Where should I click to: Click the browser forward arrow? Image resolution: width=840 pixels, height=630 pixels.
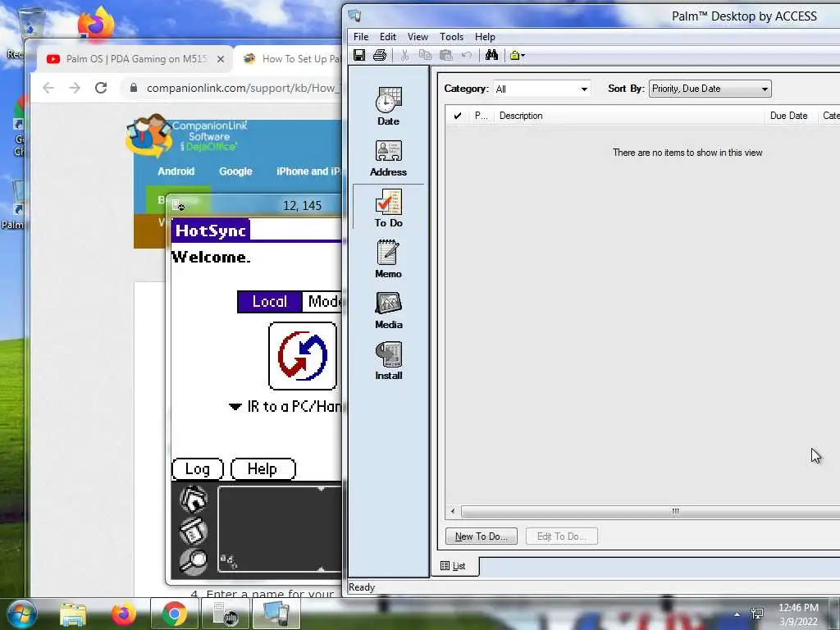pos(75,88)
